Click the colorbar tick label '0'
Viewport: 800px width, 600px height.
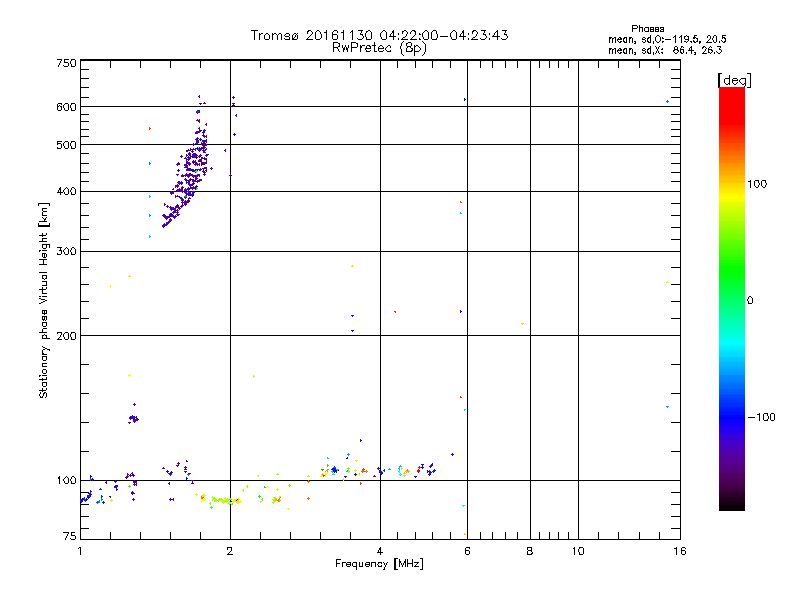[x=750, y=301]
